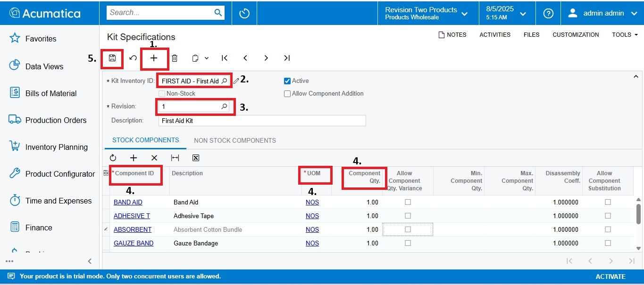Image resolution: width=644 pixels, height=285 pixels.
Task: Click the Description text field
Action: pyautogui.click(x=262, y=121)
